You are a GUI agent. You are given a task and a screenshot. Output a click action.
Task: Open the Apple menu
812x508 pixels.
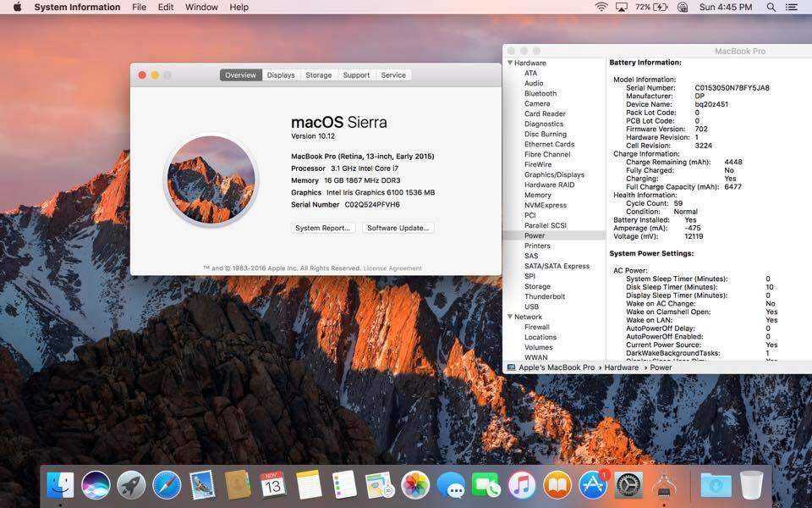17,8
